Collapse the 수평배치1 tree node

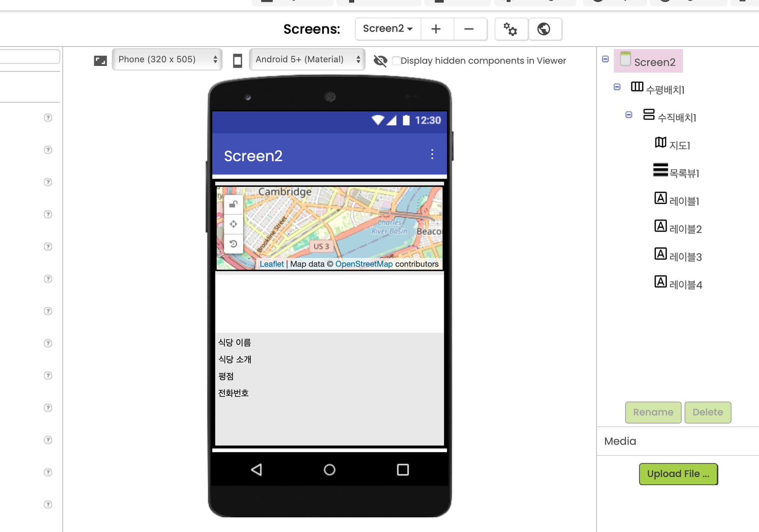pos(617,87)
